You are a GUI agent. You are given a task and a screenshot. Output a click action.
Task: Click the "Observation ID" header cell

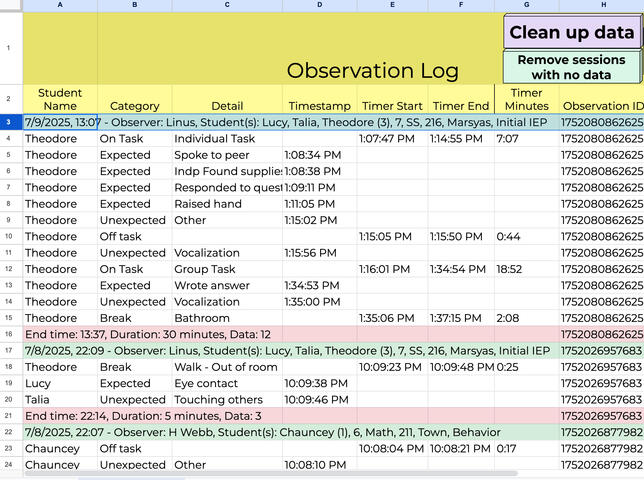(602, 106)
